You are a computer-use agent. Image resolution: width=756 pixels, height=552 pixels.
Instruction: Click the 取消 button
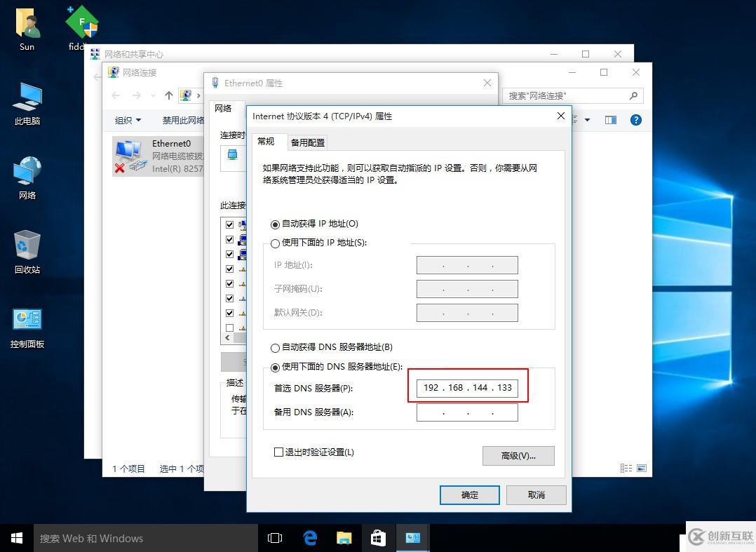click(x=536, y=495)
